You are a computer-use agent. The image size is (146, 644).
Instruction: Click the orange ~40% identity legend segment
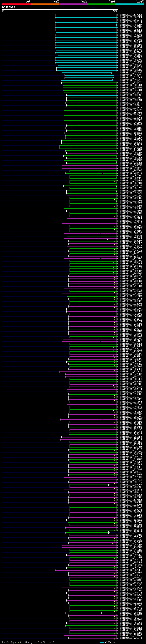click(x=45, y=4)
